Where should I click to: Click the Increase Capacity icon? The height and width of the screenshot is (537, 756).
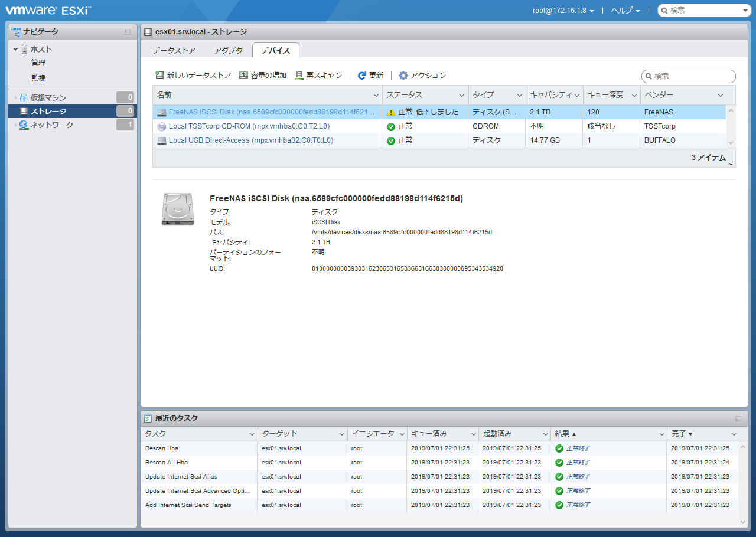point(243,76)
